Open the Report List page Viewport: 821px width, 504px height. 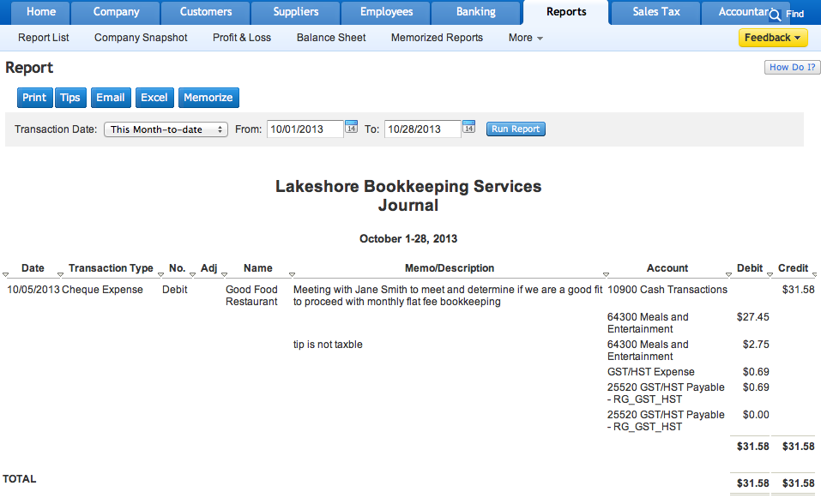coord(43,38)
